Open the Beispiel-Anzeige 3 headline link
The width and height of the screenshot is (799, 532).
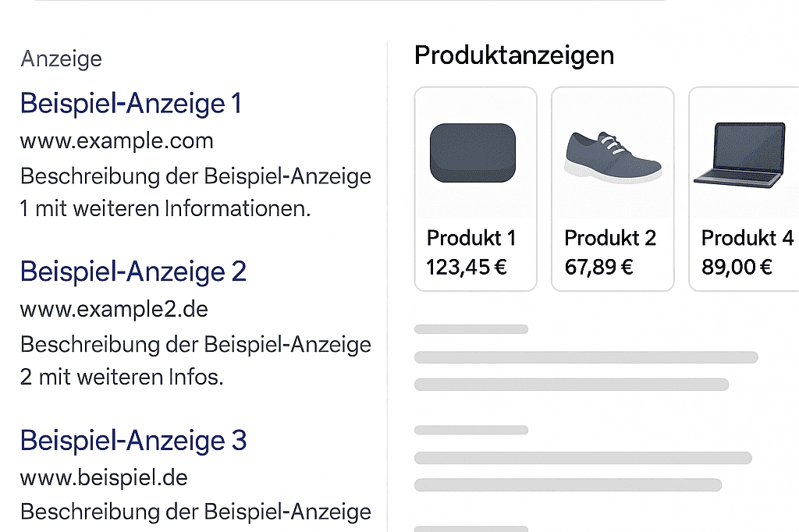[x=133, y=440]
